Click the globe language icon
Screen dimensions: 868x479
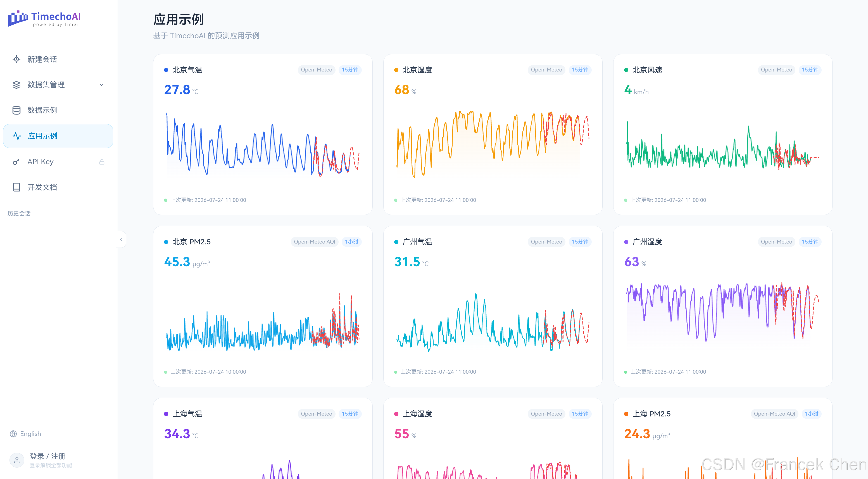[13, 434]
